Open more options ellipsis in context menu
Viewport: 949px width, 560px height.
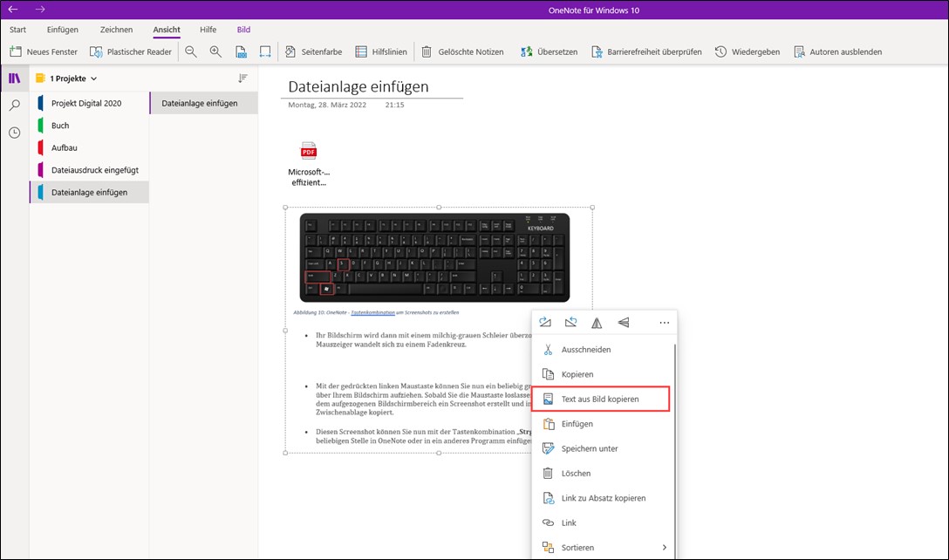665,323
